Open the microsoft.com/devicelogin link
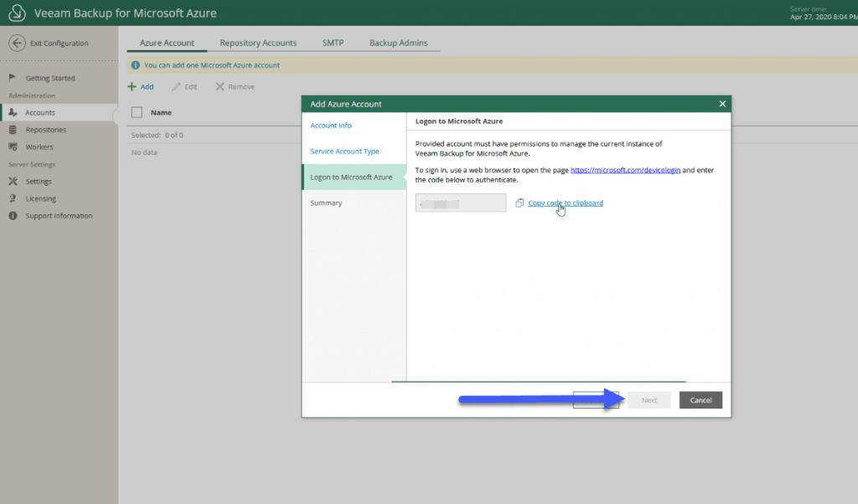 pos(625,170)
